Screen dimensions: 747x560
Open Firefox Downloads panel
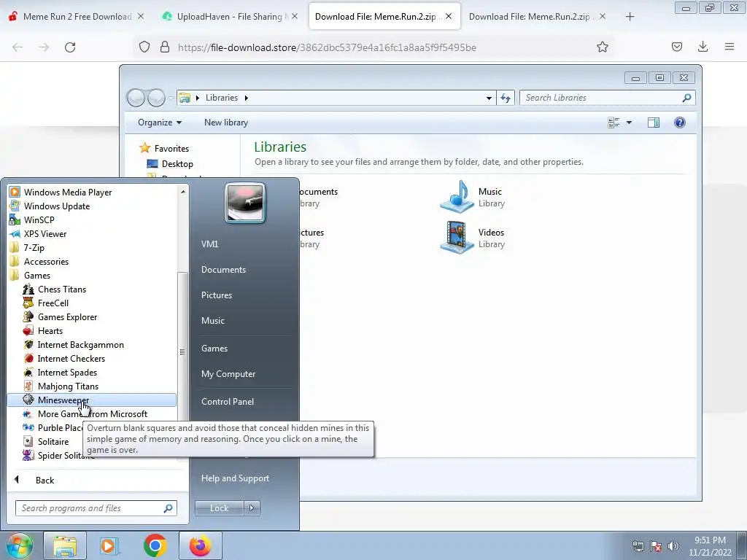click(703, 47)
